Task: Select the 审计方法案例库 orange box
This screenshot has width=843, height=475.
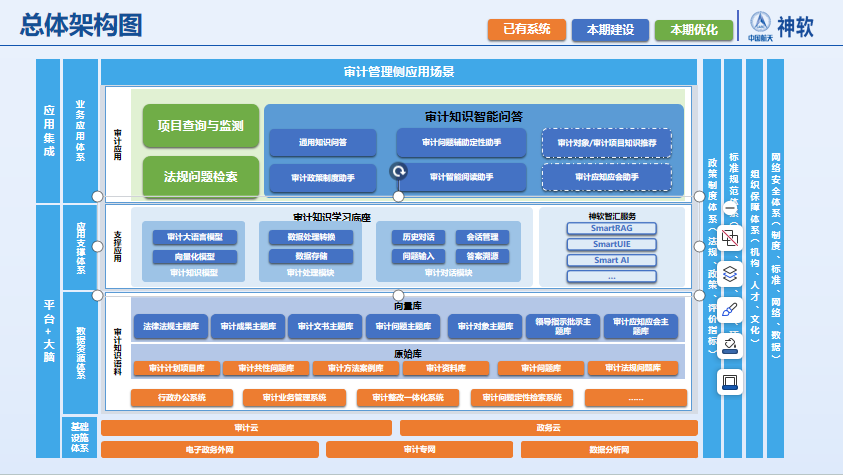Action: [356, 368]
